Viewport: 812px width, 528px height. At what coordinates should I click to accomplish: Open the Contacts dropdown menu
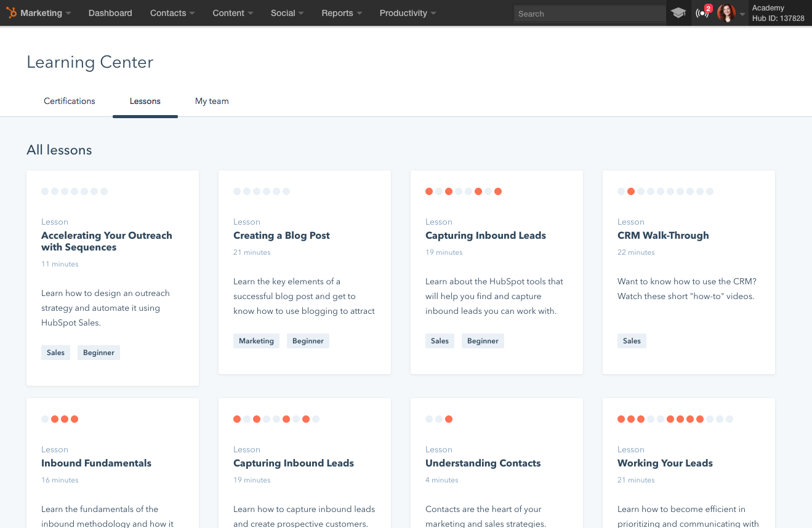pos(172,13)
